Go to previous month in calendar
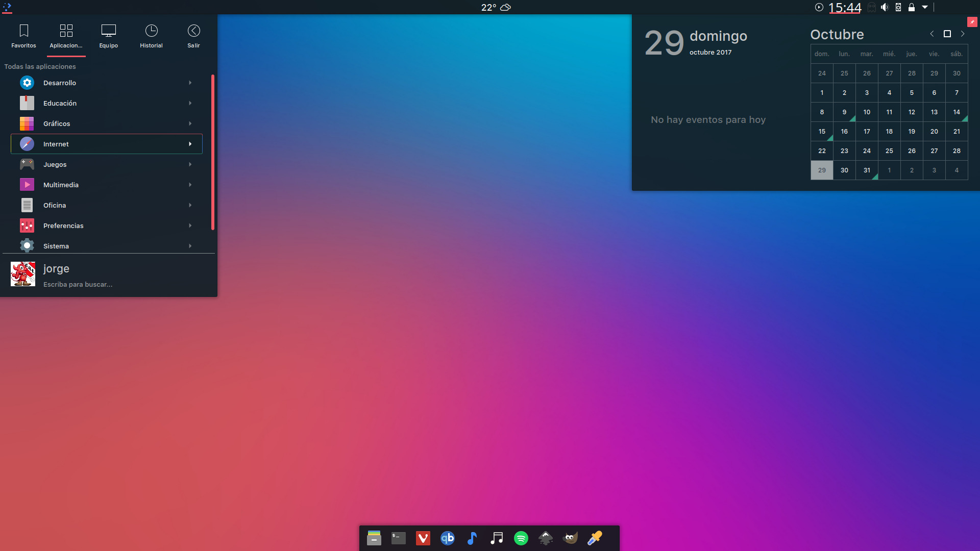 (x=932, y=34)
